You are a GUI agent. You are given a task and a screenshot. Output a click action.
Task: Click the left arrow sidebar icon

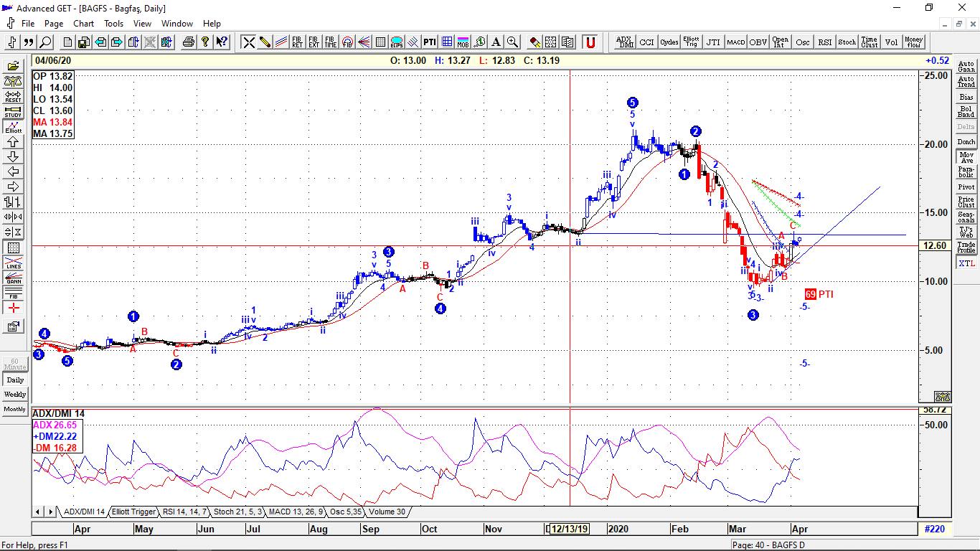(13, 171)
